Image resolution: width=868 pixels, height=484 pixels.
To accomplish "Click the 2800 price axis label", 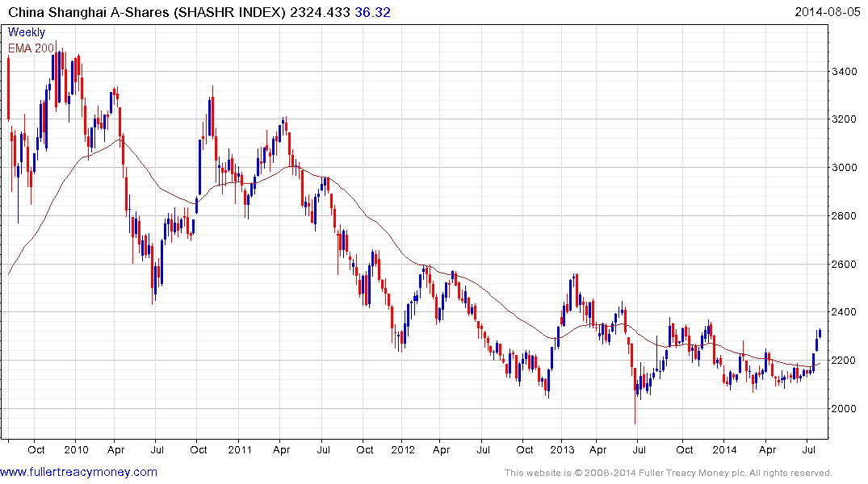I will tap(845, 215).
